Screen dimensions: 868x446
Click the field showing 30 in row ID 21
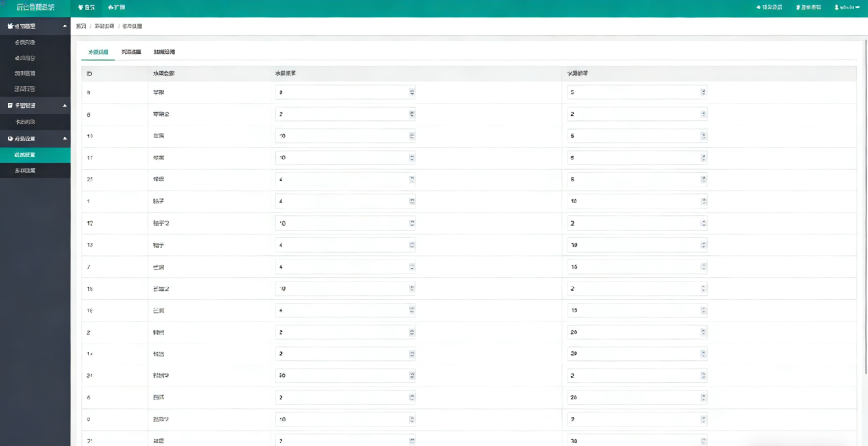tap(632, 441)
